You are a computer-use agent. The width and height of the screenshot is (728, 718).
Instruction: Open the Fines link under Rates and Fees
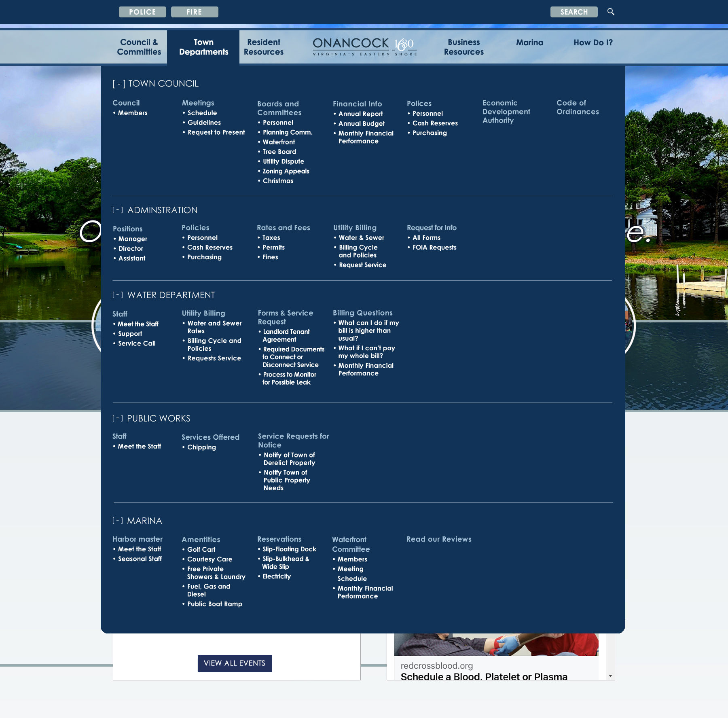270,257
